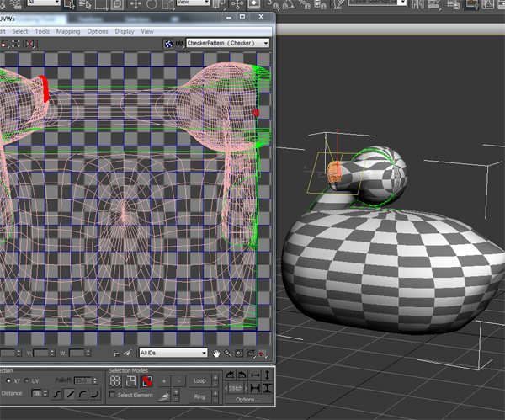Click the Distance spinner arrows
Viewport: 505px width, 420px height.
click(x=45, y=393)
